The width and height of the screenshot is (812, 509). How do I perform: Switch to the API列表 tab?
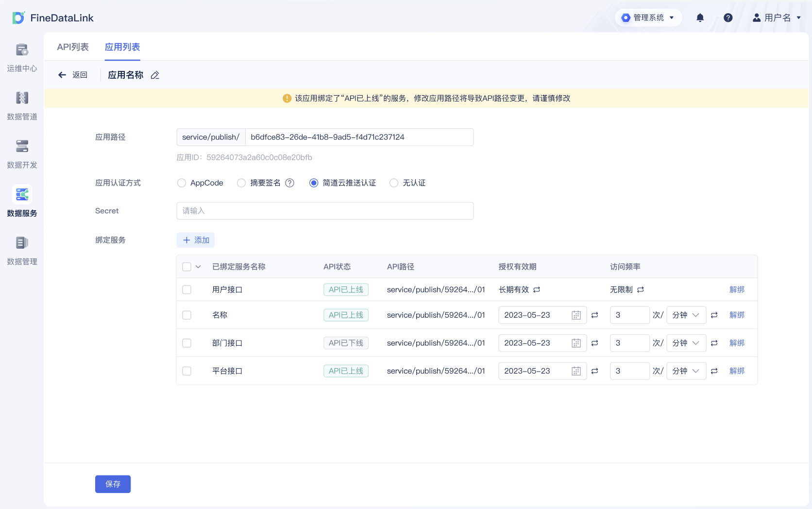click(73, 47)
